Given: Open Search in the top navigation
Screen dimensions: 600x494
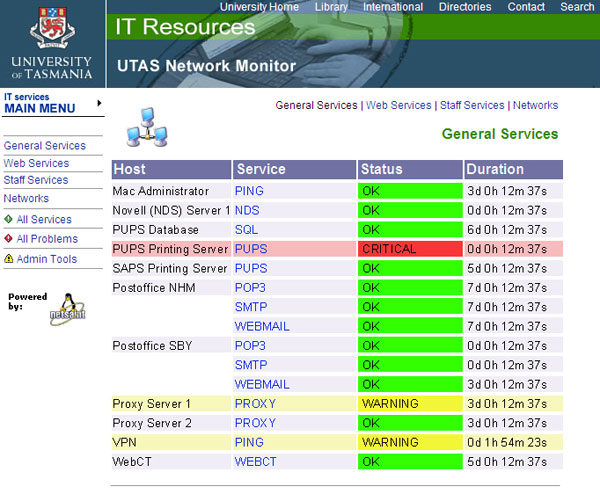Looking at the screenshot, I should pyautogui.click(x=577, y=7).
